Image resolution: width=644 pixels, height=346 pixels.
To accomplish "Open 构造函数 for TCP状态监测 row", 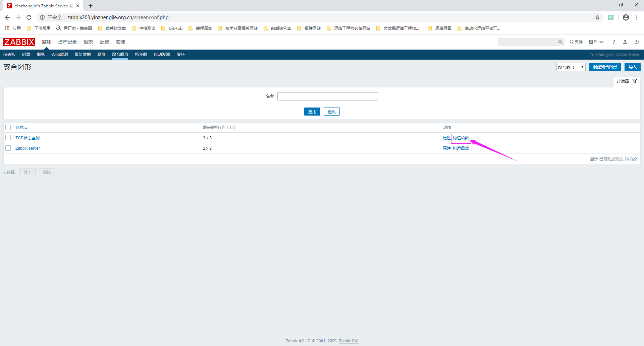I will pyautogui.click(x=461, y=138).
